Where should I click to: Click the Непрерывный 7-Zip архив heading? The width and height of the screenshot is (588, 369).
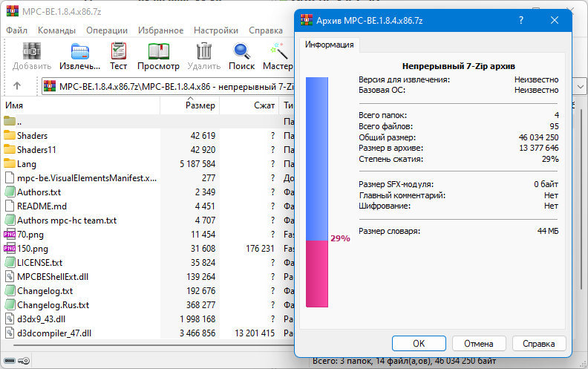[x=459, y=66]
